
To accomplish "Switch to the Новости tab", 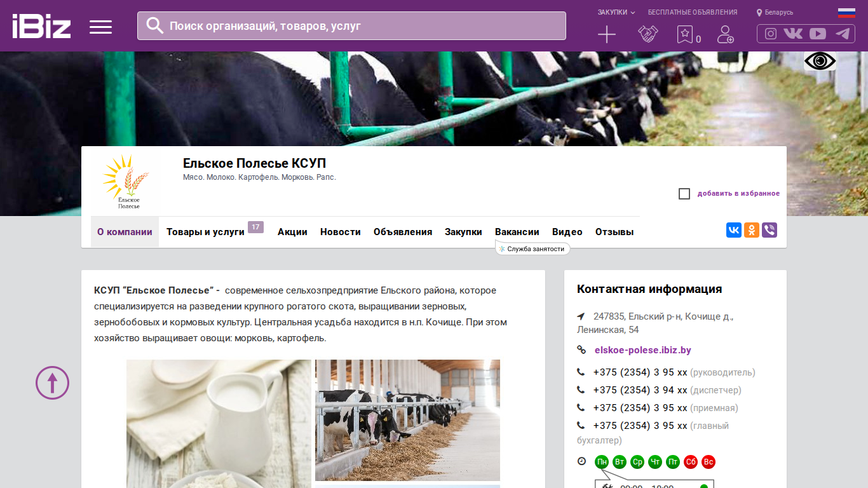I will [341, 232].
